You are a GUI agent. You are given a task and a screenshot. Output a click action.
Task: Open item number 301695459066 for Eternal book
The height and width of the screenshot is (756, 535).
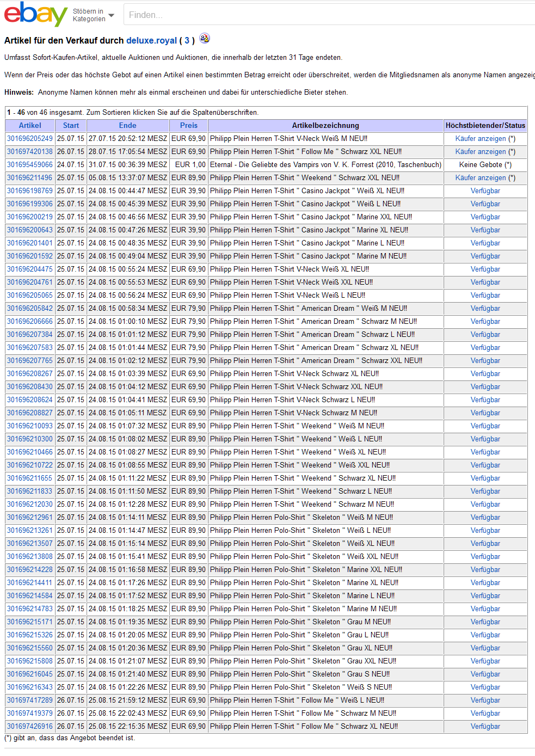pos(30,165)
